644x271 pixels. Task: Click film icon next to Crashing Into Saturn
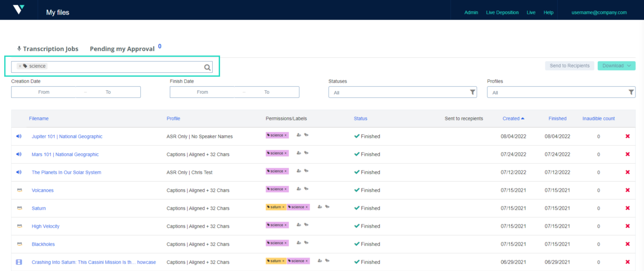tap(19, 262)
